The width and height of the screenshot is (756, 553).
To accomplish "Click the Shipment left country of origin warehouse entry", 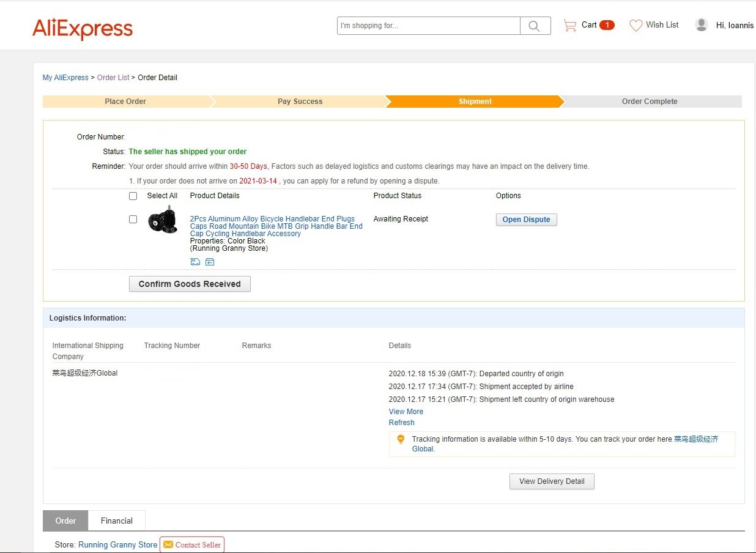I will pos(502,399).
